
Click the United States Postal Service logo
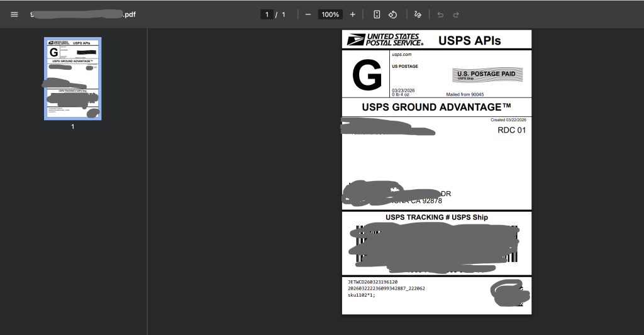(385, 40)
